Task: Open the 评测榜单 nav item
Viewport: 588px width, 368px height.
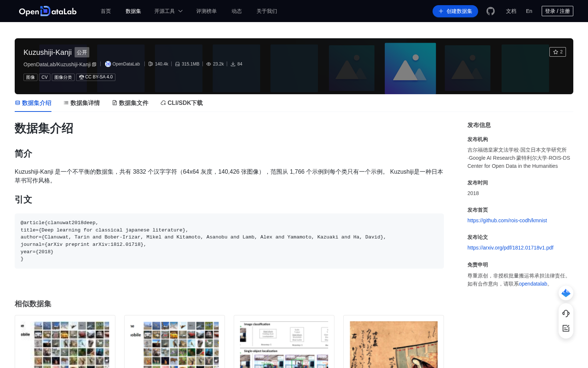Action: click(x=207, y=11)
